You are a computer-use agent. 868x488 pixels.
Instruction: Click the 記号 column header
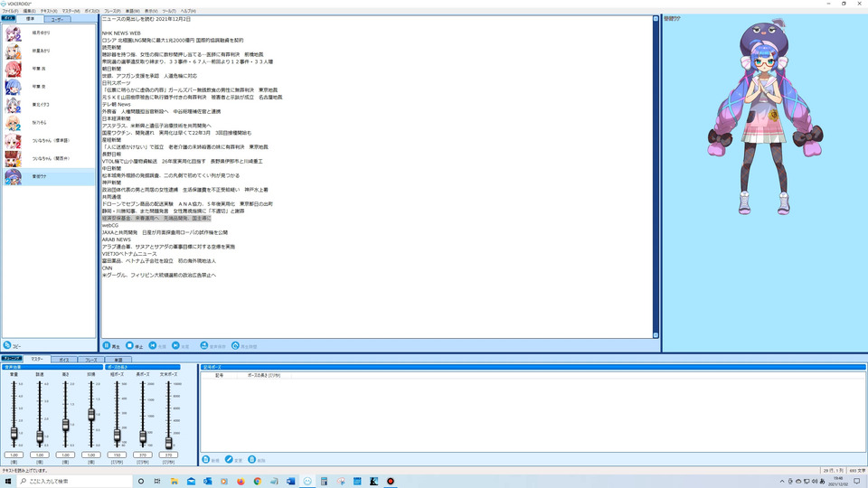(x=220, y=375)
